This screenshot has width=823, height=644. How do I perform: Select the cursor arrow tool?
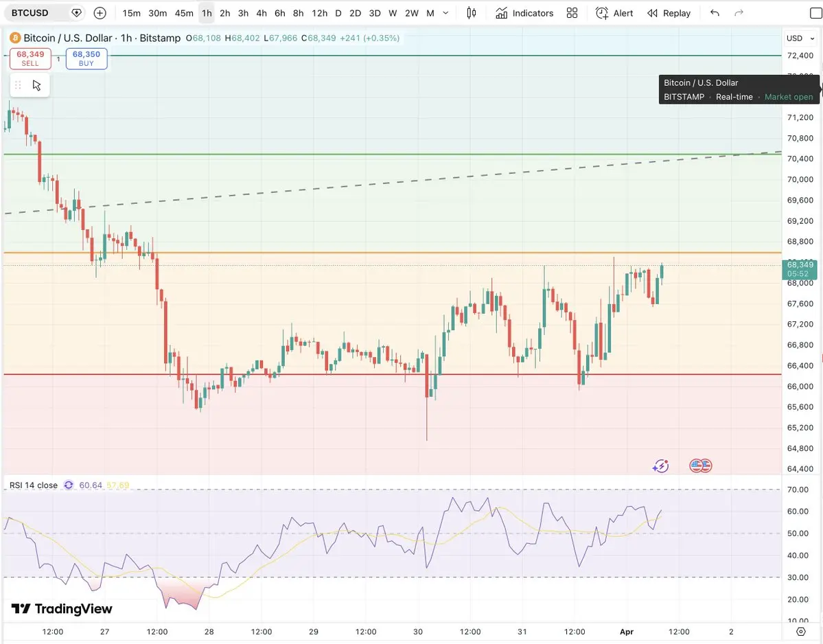pos(37,85)
